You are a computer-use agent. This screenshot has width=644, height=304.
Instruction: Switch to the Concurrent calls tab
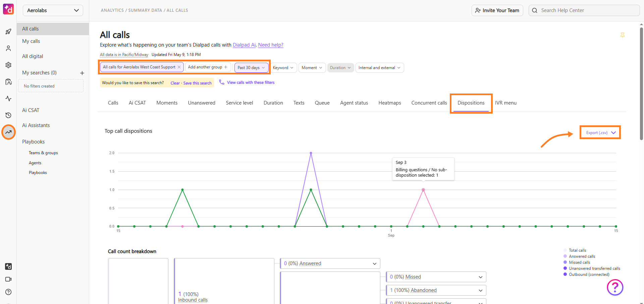point(429,103)
